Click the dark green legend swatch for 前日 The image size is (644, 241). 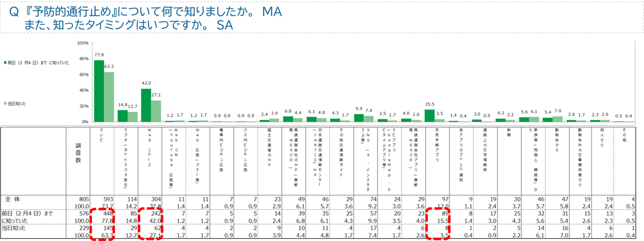[x=6, y=62]
